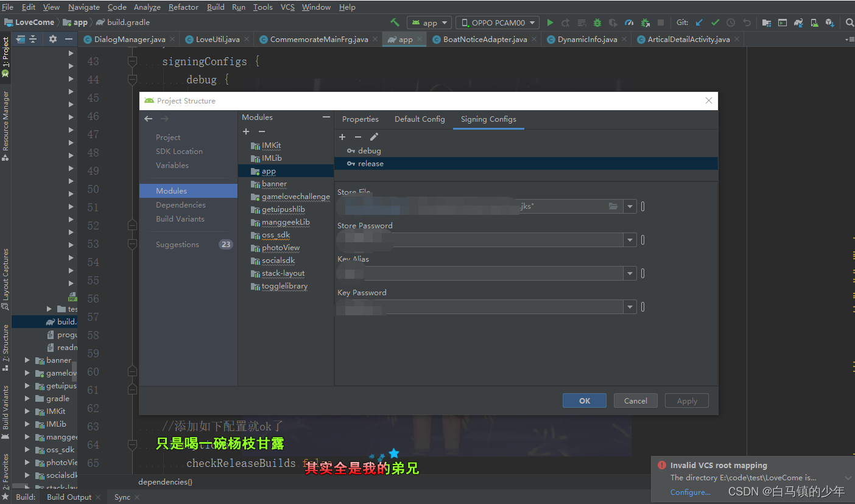Open Search Everywhere with the magnifier
Image resolution: width=855 pixels, height=504 pixels.
point(850,23)
